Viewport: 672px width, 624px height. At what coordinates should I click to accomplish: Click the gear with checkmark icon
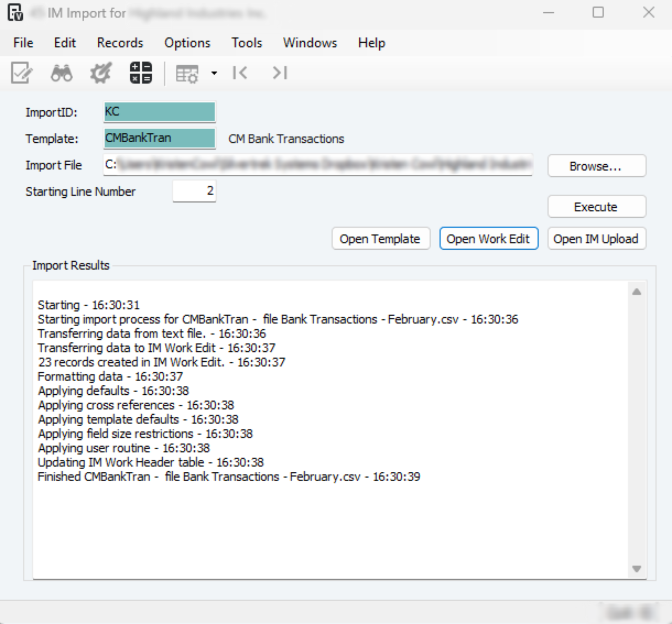point(101,73)
